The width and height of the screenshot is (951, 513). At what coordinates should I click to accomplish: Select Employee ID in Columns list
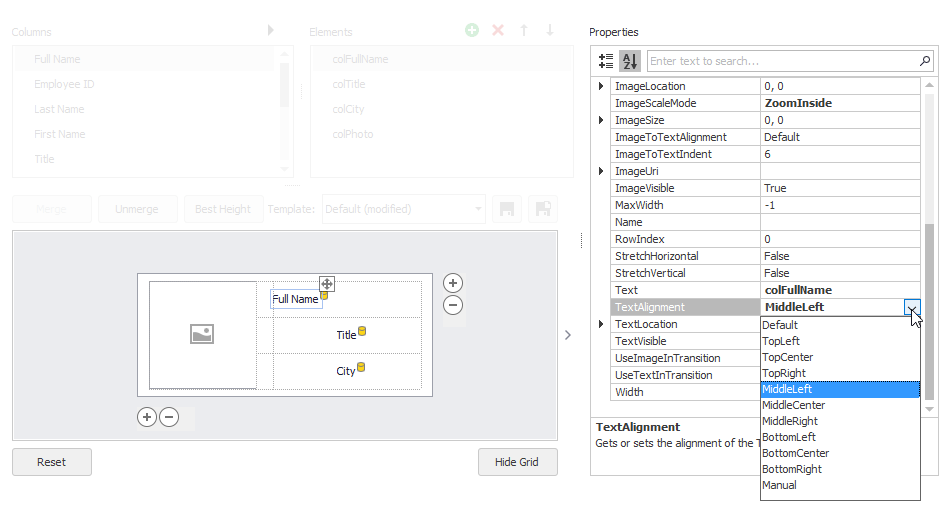tap(144, 84)
